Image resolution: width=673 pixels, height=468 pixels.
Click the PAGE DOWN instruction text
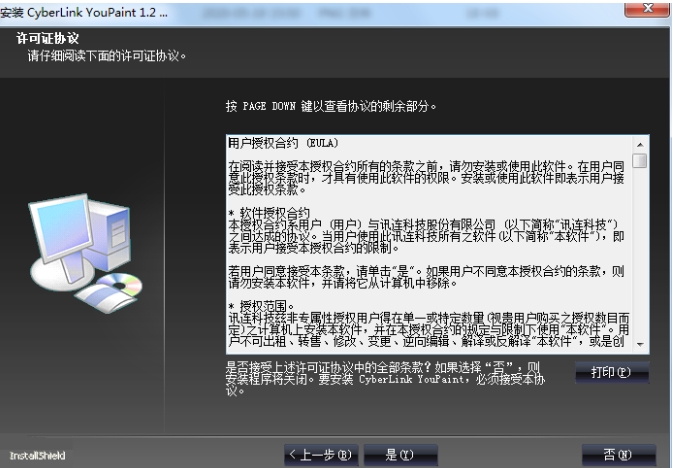pos(330,106)
